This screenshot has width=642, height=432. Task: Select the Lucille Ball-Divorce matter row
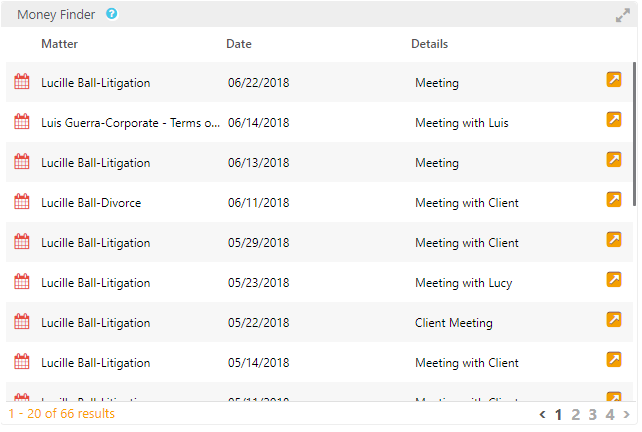click(91, 203)
